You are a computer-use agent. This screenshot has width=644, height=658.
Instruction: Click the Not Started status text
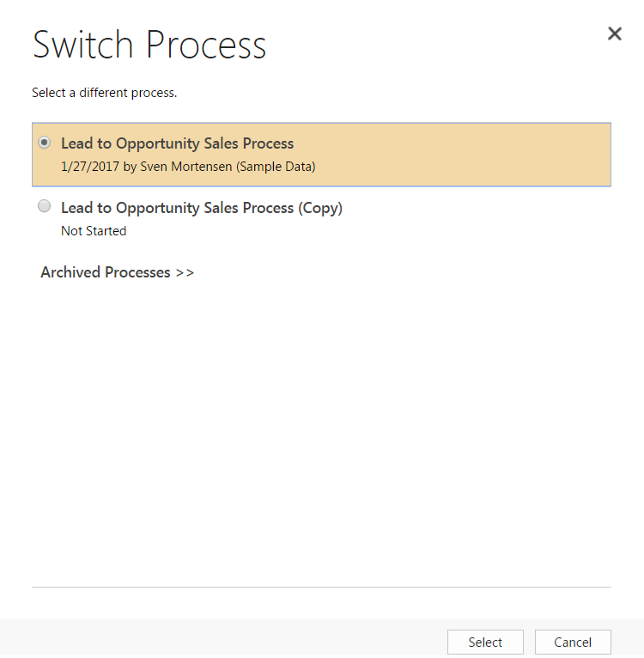(x=94, y=231)
